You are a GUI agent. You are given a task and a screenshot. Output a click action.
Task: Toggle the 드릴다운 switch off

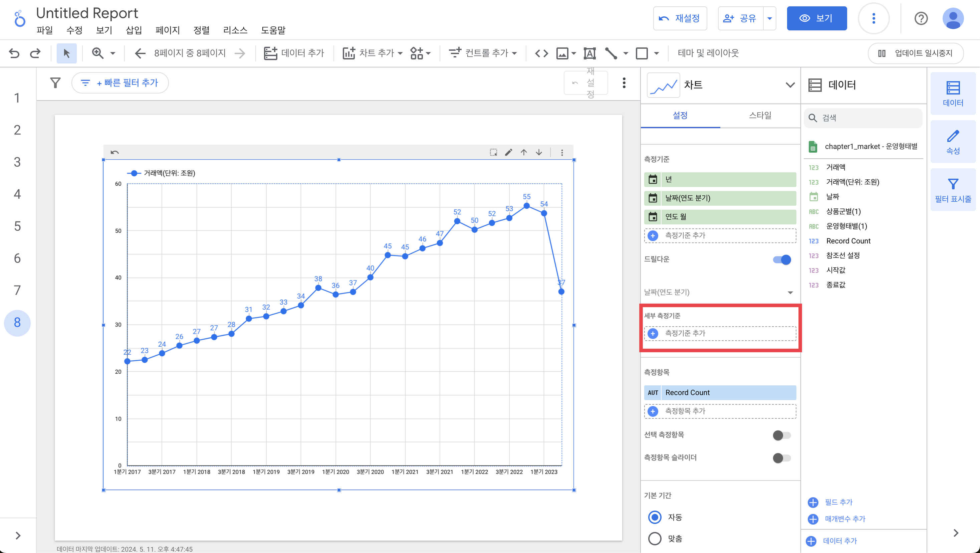(x=782, y=259)
